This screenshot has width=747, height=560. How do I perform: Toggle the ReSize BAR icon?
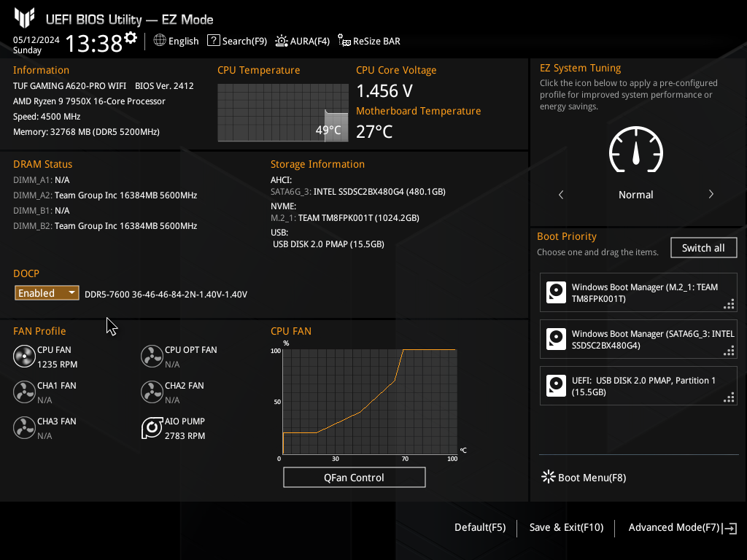[344, 41]
